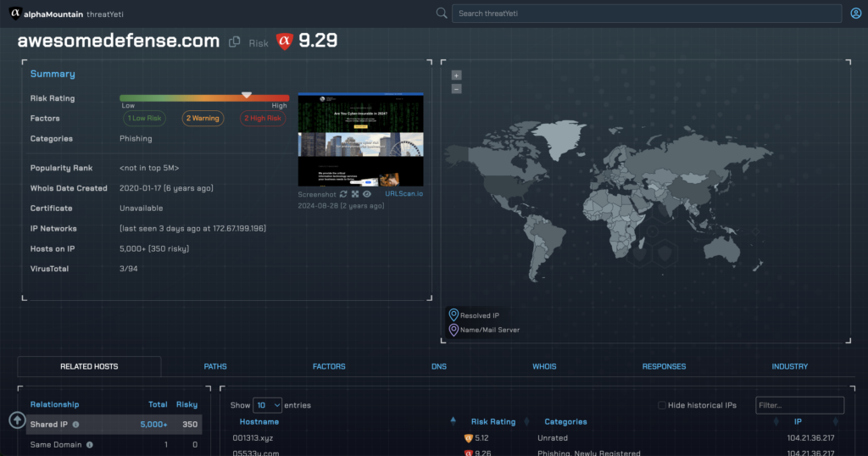Screen dimensions: 868x456
Task: Open the URLScan.io link
Action: click(x=403, y=194)
